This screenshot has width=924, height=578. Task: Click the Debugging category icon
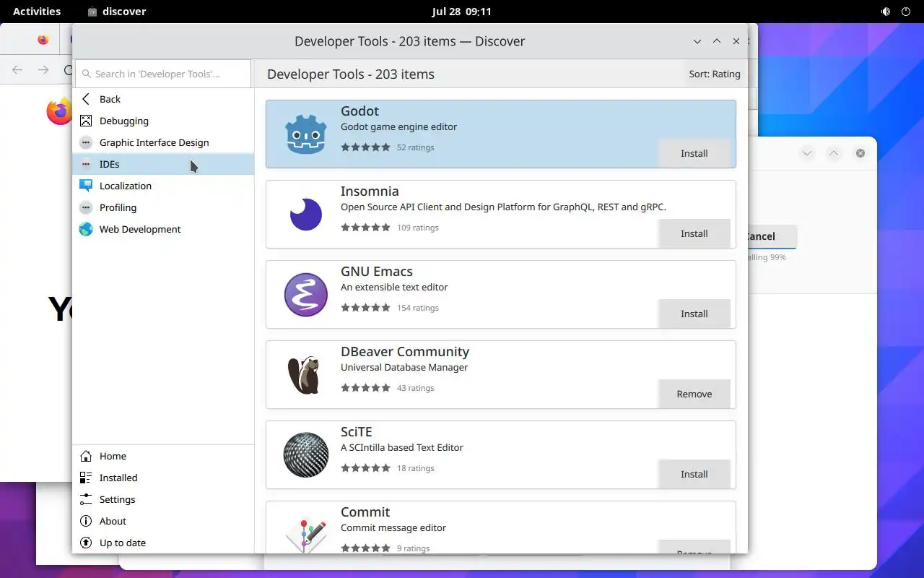86,121
